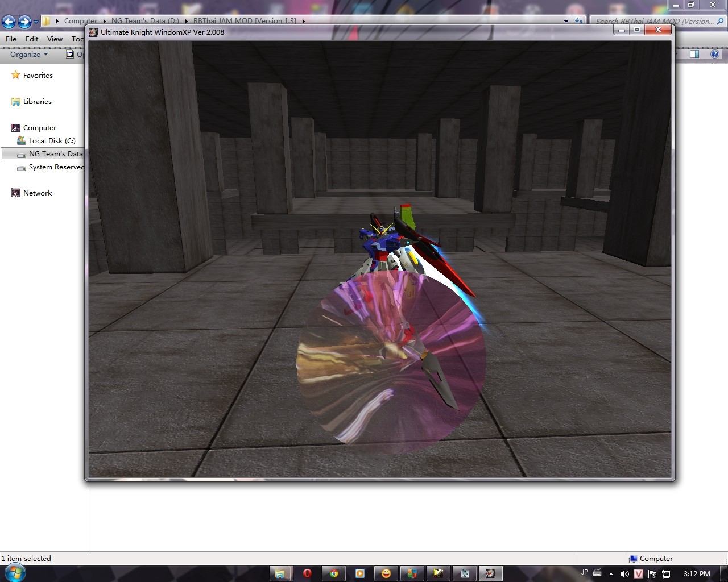The width and height of the screenshot is (728, 582).
Task: Open System Reserved drive in navigation pane
Action: click(56, 167)
